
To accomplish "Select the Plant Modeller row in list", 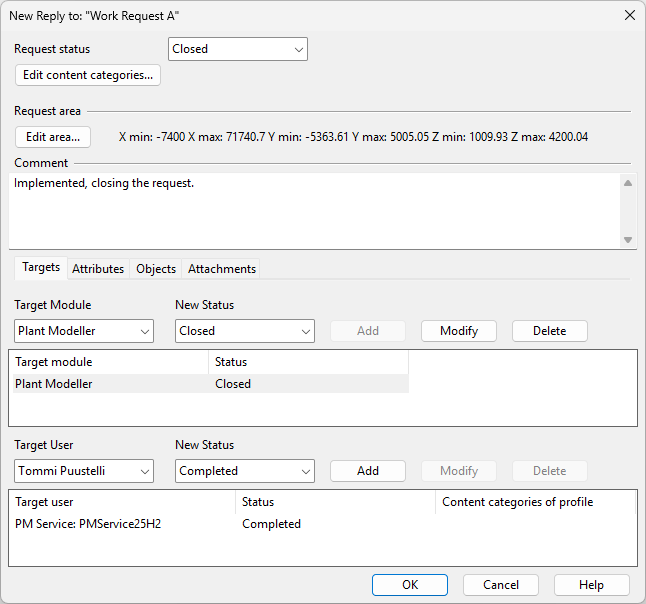I will pyautogui.click(x=110, y=384).
